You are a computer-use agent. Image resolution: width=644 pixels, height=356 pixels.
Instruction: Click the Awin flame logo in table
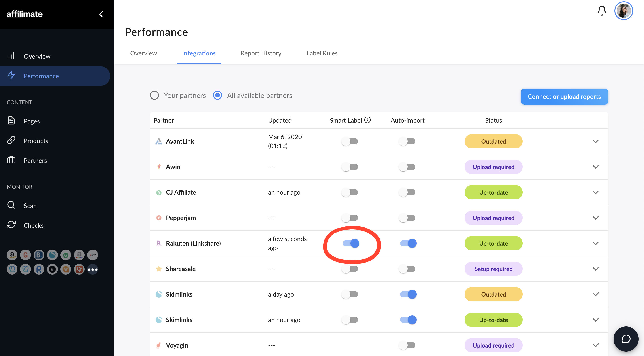(x=159, y=167)
